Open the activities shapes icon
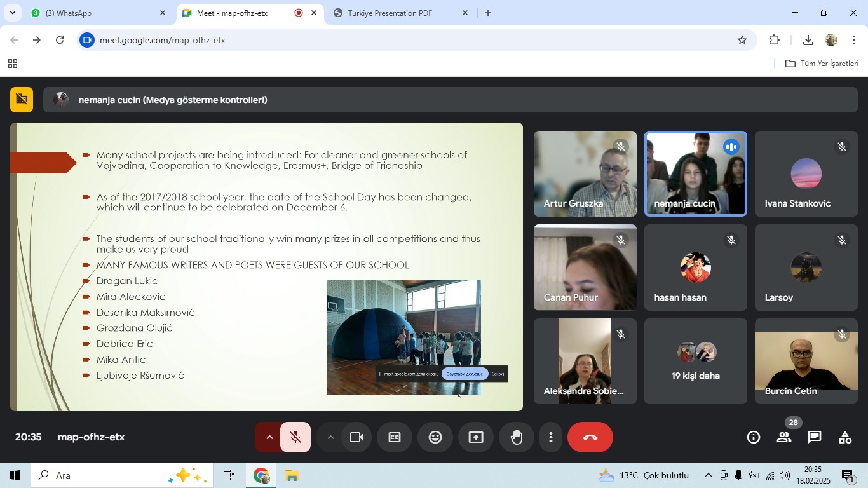This screenshot has height=488, width=868. (845, 437)
